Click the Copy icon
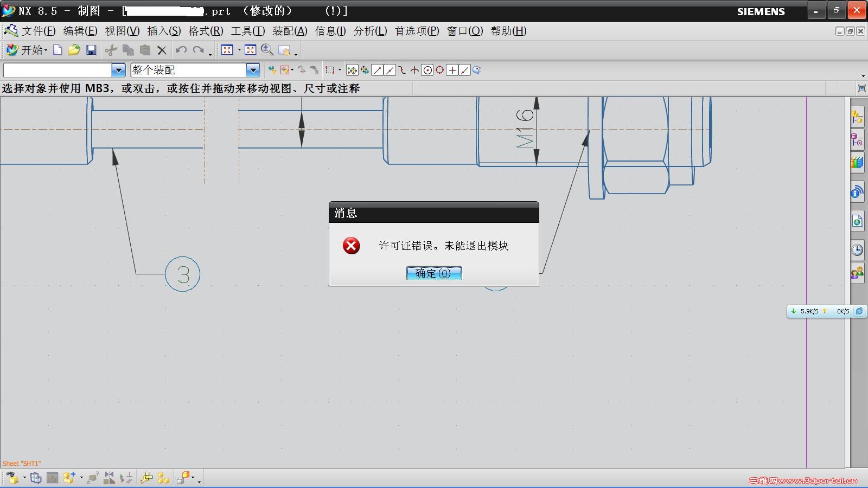Viewport: 868px width, 488px height. [128, 50]
